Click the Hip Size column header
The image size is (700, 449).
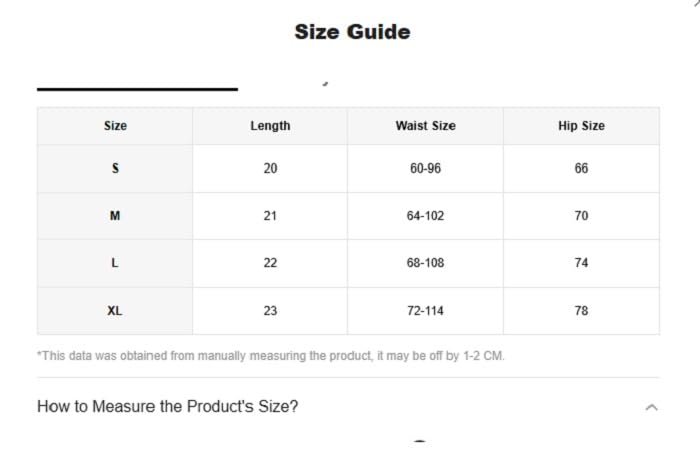[581, 126]
